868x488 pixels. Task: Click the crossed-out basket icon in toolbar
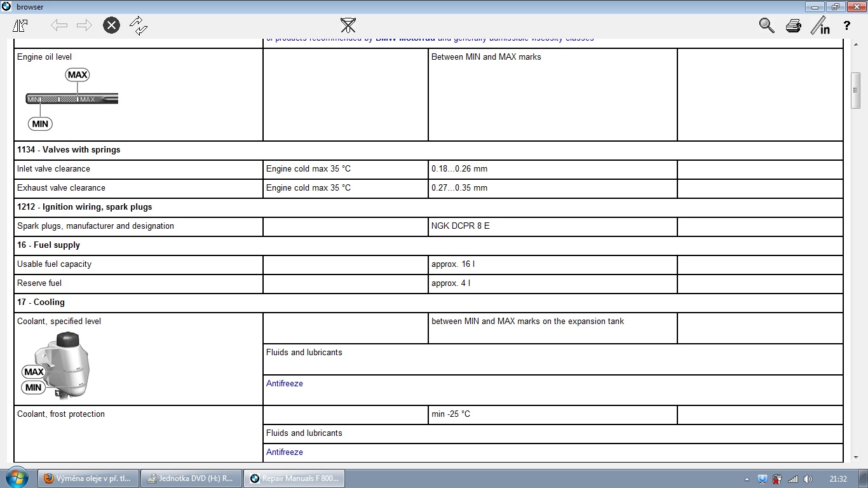348,25
